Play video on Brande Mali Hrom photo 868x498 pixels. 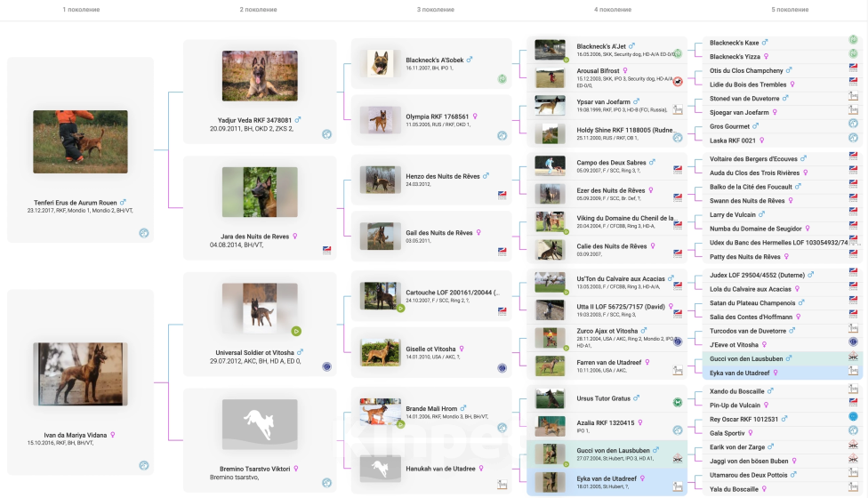pyautogui.click(x=401, y=424)
